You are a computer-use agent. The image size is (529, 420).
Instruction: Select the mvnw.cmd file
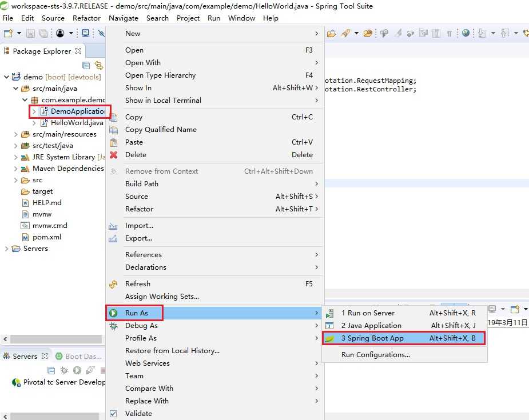coord(50,226)
